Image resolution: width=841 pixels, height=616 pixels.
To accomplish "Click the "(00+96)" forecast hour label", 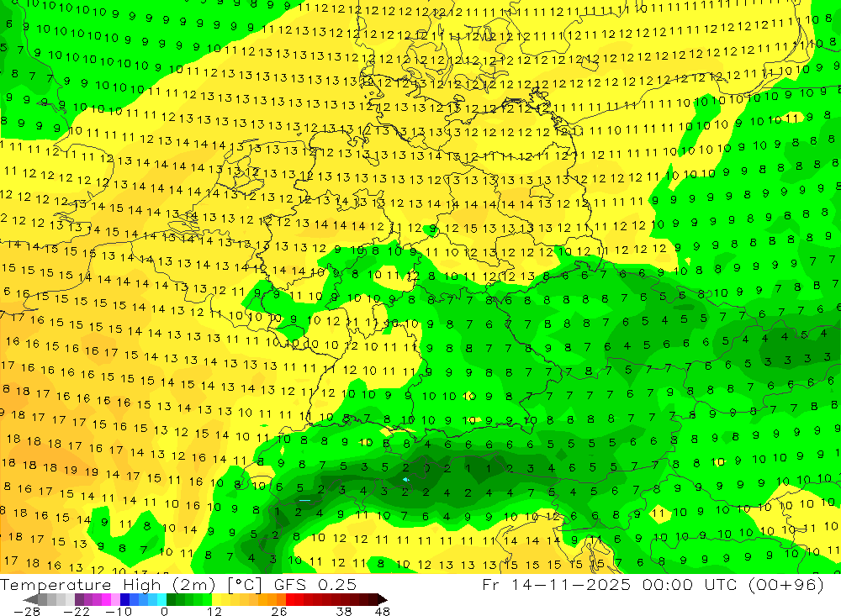I will tap(788, 585).
